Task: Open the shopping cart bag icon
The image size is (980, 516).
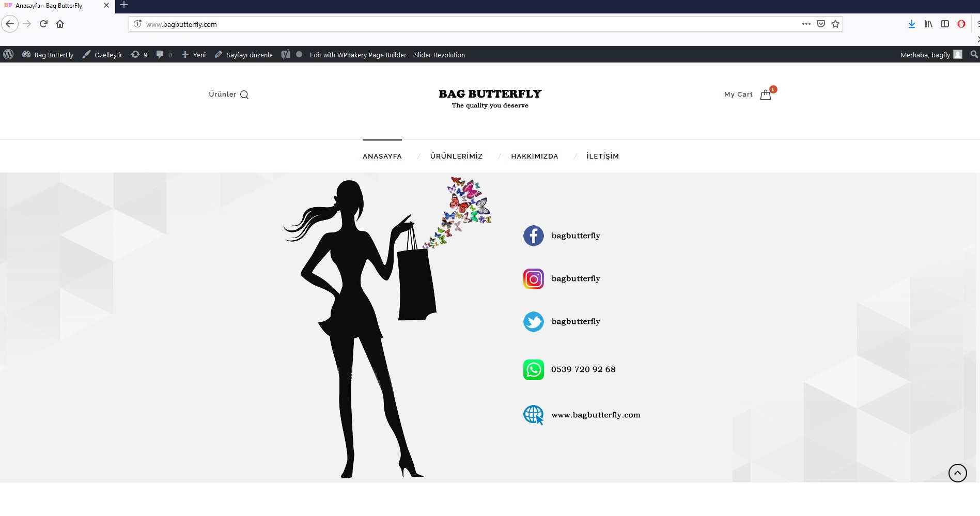Action: [766, 95]
